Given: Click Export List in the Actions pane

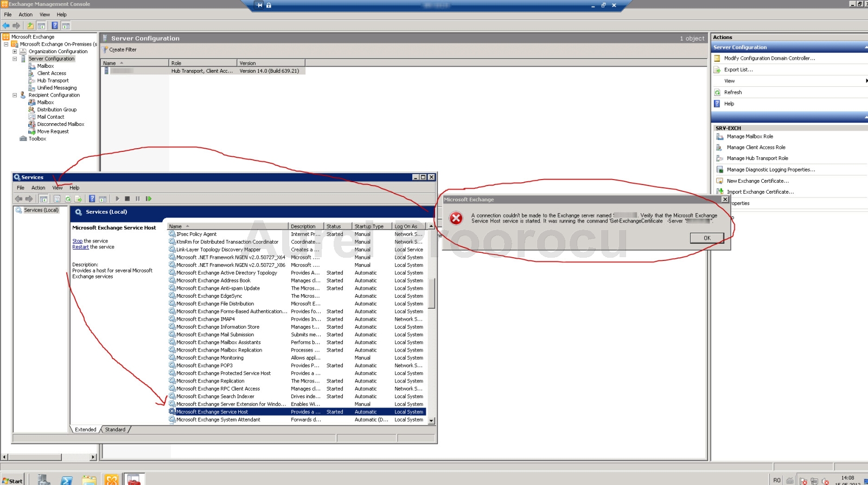Looking at the screenshot, I should click(738, 69).
